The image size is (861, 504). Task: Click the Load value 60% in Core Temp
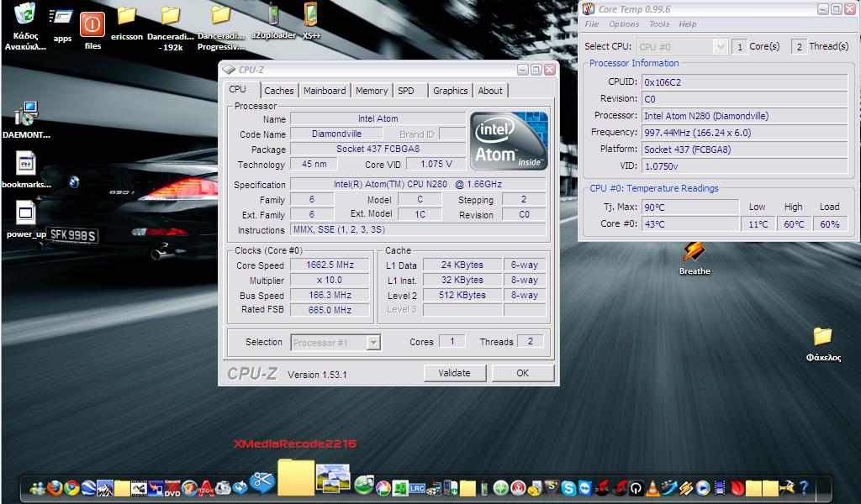click(829, 223)
